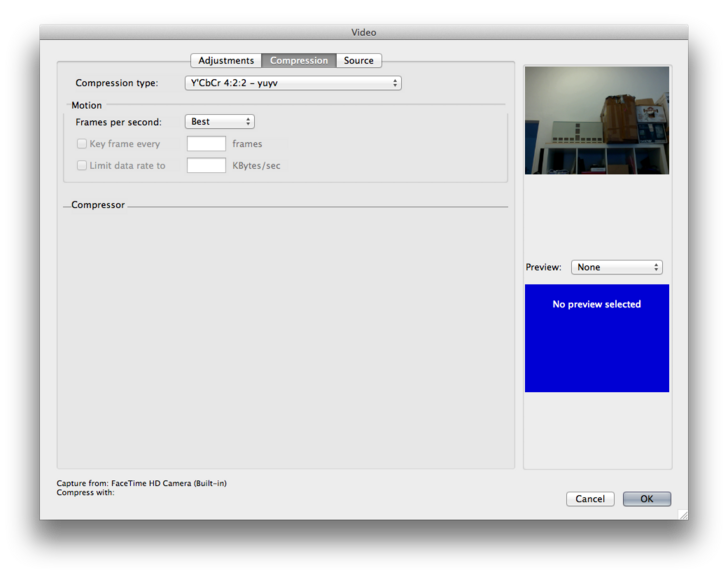Switch to the Adjustments tab

(226, 60)
